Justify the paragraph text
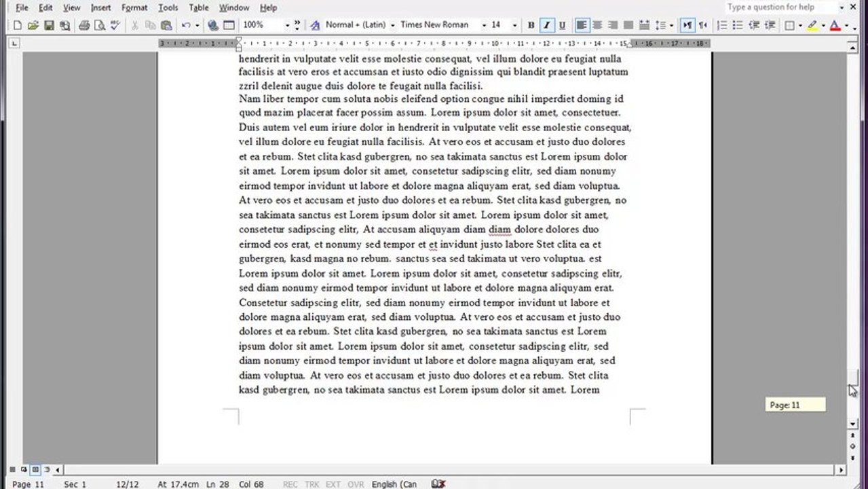Image resolution: width=868 pixels, height=489 pixels. point(628,25)
